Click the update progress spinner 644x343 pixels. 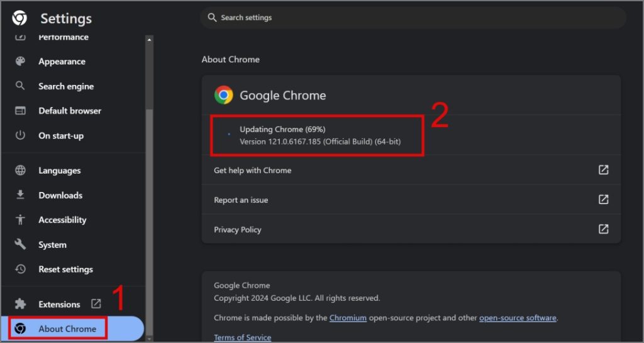click(x=229, y=134)
